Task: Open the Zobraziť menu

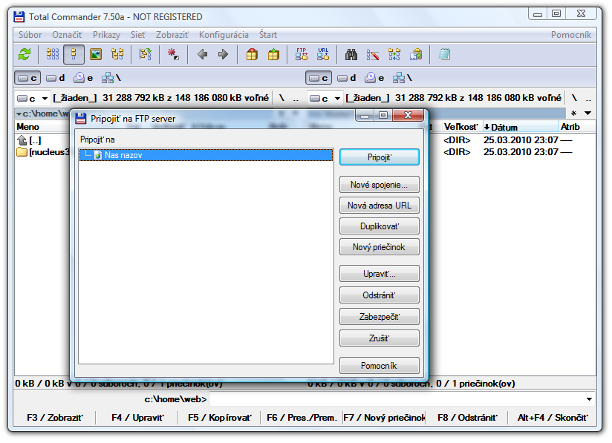Action: pyautogui.click(x=172, y=35)
